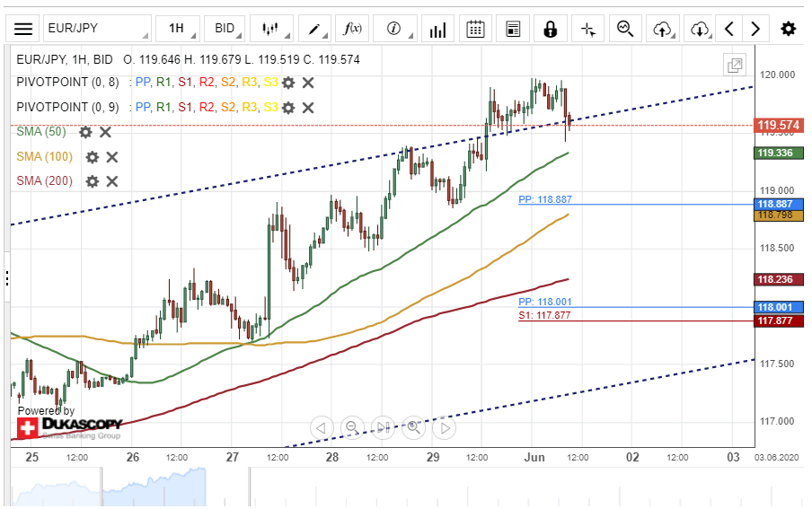The width and height of the screenshot is (812, 509).
Task: Click the SMA (200) label
Action: coord(45,180)
